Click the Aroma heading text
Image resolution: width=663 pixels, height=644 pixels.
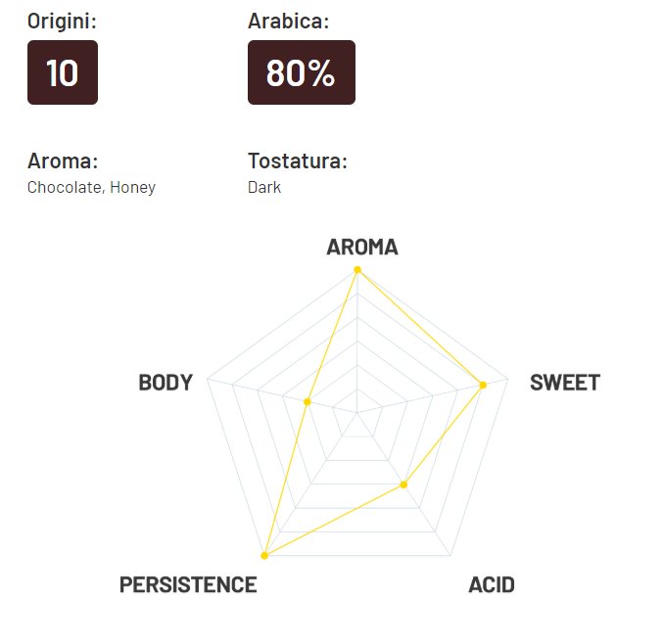63,161
